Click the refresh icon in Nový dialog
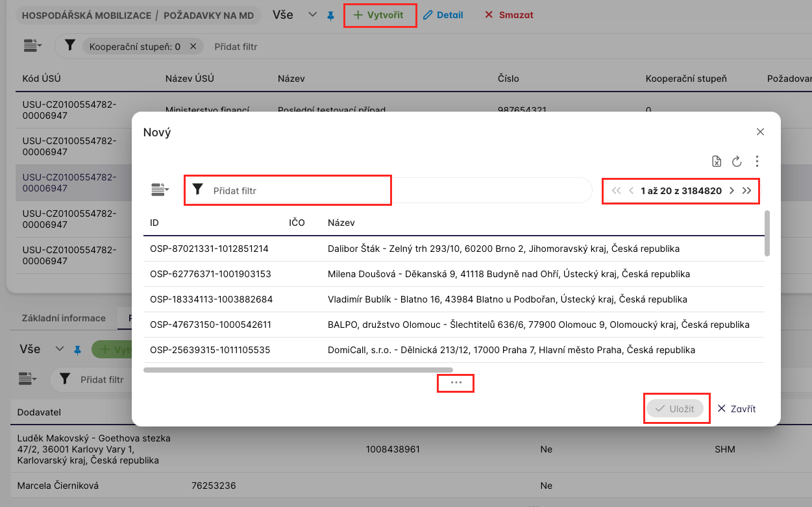The image size is (812, 507). [737, 162]
